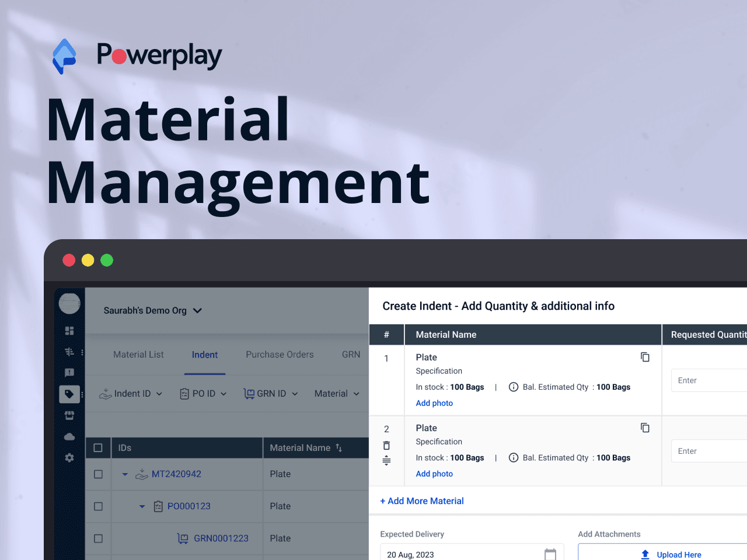Check the box for row MT2420942
Viewport: 747px width, 560px height.
click(x=98, y=474)
